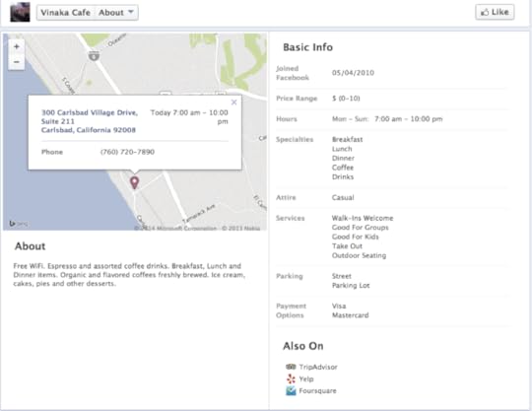This screenshot has height=411, width=532.
Task: Select Visa payment option
Action: (339, 306)
